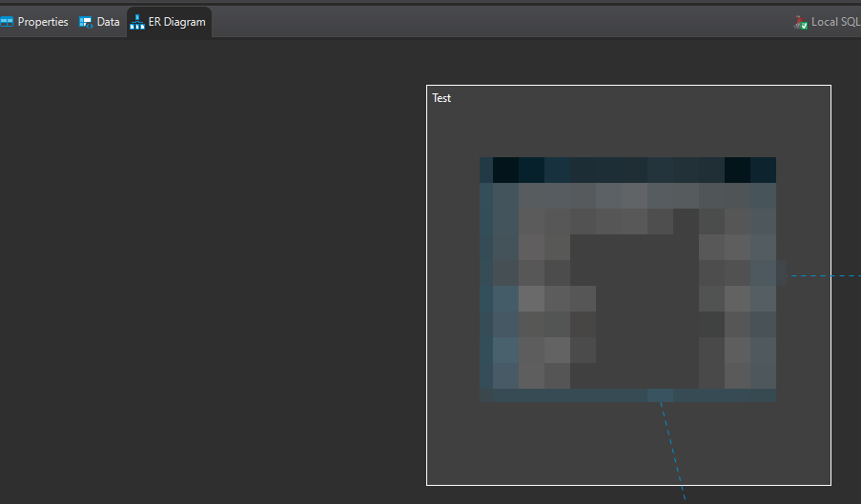
Task: Click the Data tab grid icon
Action: coord(86,22)
